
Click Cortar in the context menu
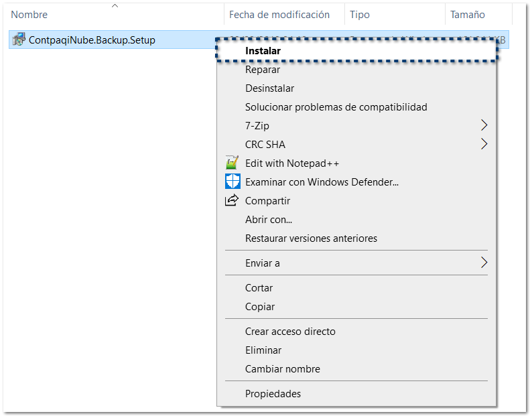coord(259,287)
